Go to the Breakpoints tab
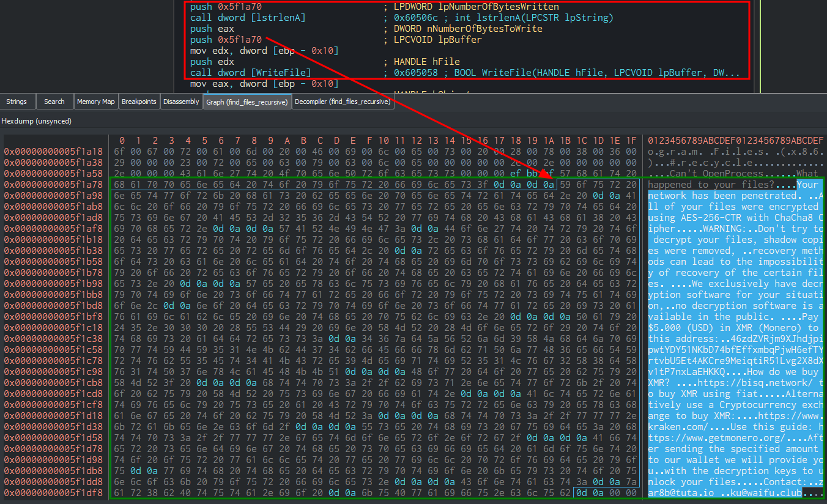 (x=139, y=102)
